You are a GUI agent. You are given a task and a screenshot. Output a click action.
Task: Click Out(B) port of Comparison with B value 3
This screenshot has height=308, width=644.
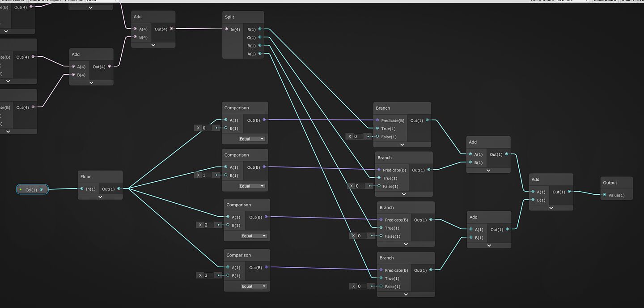[266, 267]
